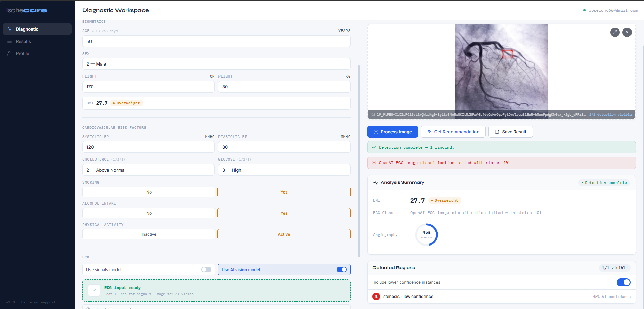The image size is (644, 309).
Task: Edit the Systolic BP field
Action: [x=149, y=147]
